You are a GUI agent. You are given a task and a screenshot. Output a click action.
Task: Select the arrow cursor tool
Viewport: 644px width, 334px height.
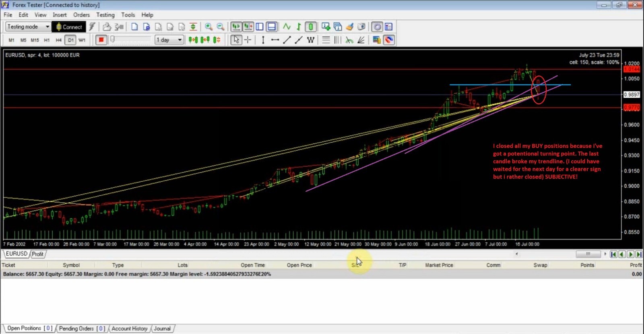click(x=236, y=40)
